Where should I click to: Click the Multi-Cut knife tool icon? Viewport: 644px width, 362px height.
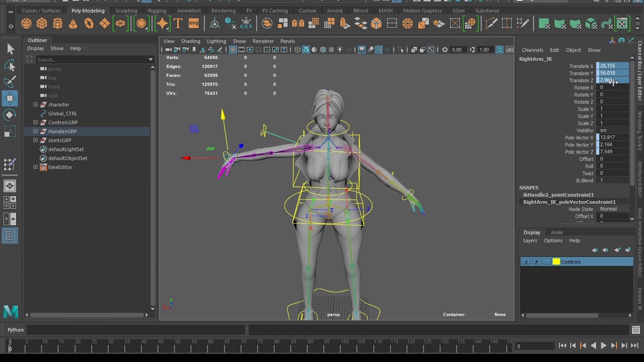[492, 23]
